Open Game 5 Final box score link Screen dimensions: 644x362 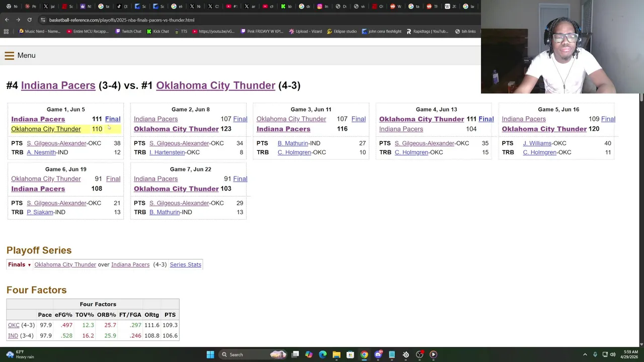point(608,119)
